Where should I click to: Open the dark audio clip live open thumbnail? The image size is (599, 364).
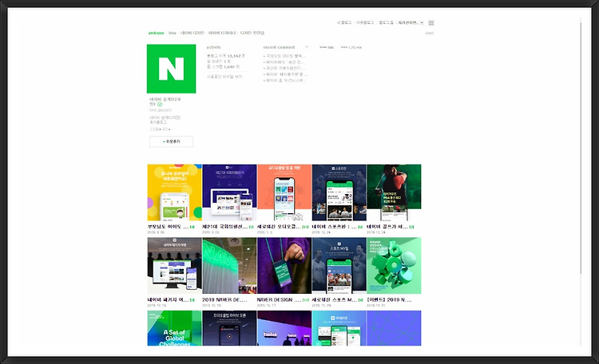[229, 328]
